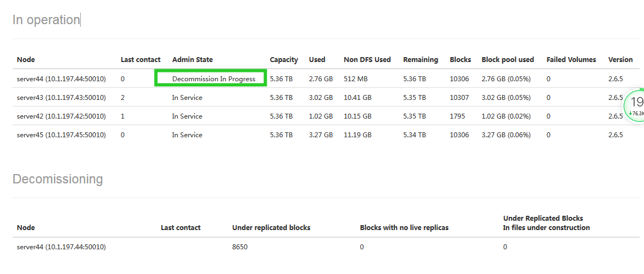644x274 pixels.
Task: Click the Non DFS Used column header
Action: 367,60
